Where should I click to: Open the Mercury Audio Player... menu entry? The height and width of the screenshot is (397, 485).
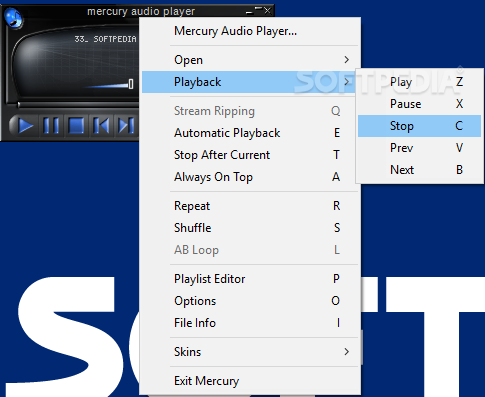(x=250, y=31)
